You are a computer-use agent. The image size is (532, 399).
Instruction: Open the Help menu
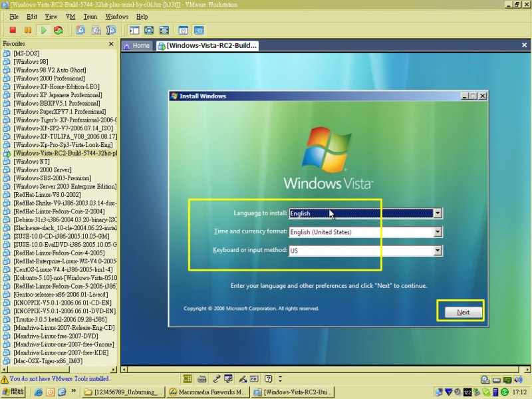point(142,17)
